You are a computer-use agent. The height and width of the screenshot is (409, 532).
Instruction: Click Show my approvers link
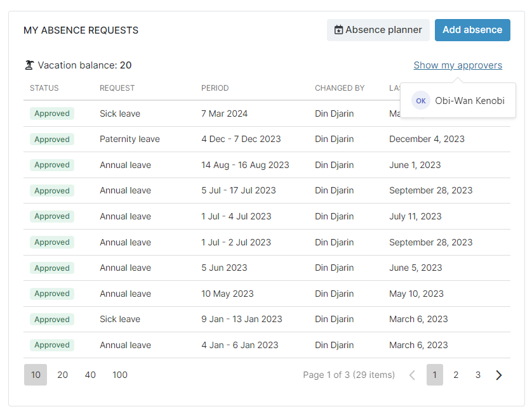pos(457,65)
